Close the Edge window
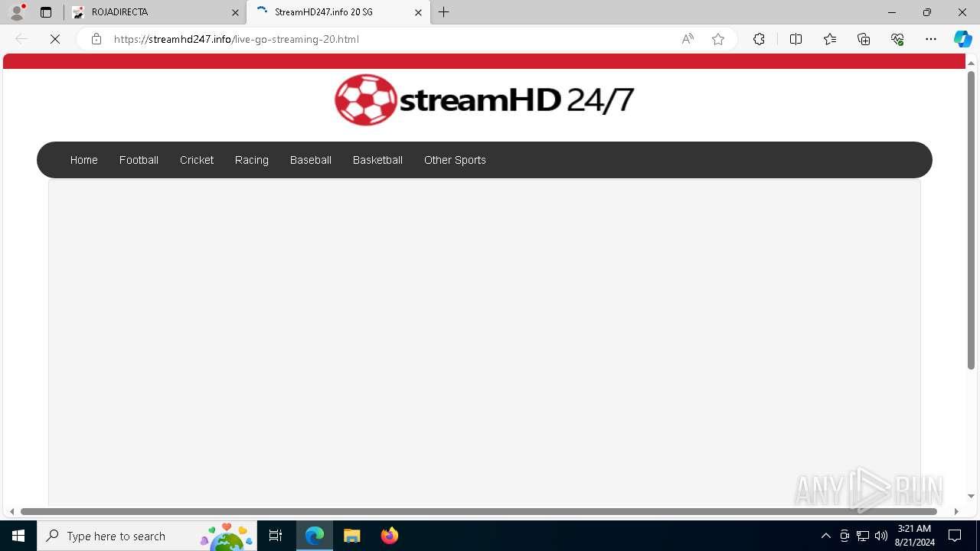 click(962, 12)
